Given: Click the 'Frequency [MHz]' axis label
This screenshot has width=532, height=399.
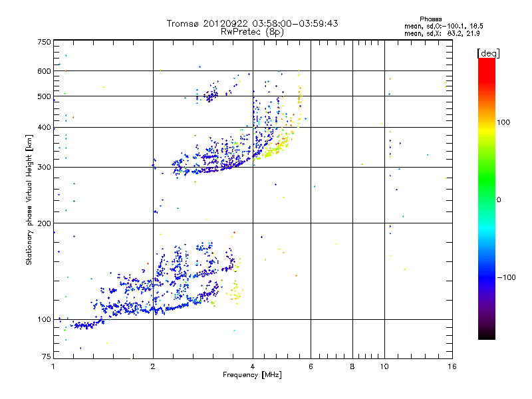Looking at the screenshot, I should (x=252, y=375).
